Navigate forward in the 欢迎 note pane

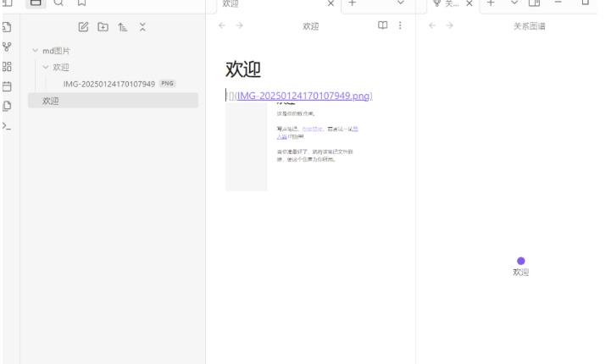coord(239,25)
